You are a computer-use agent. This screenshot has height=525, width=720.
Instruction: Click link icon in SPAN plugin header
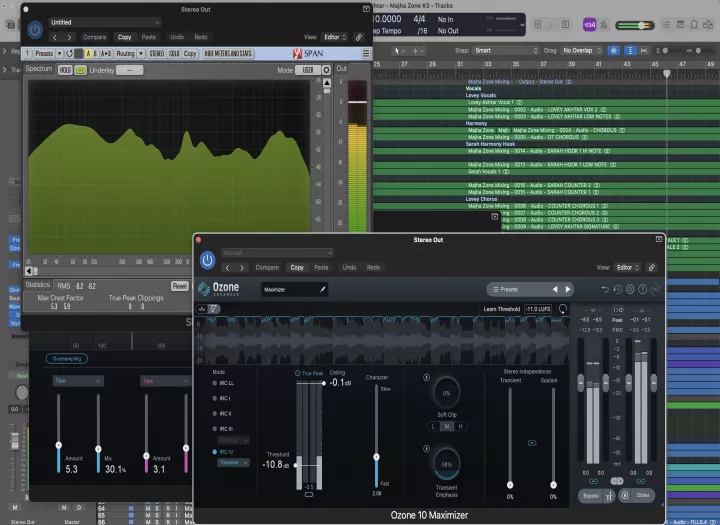pos(359,37)
